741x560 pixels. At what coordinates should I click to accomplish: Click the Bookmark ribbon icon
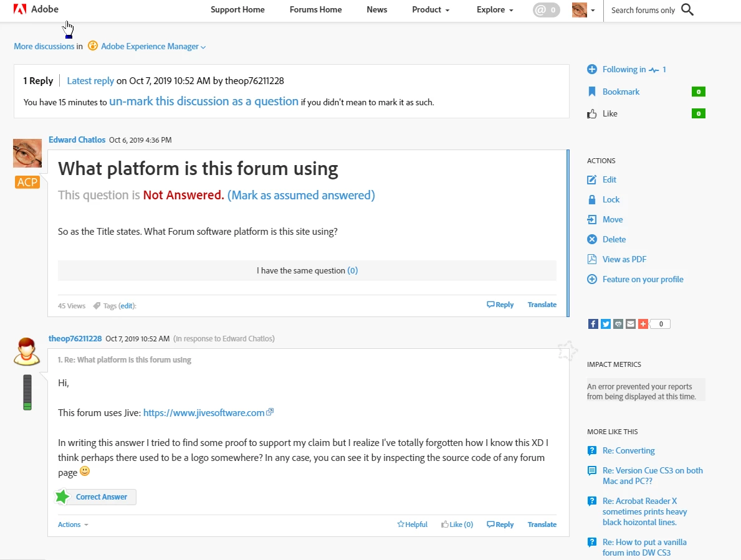tap(591, 92)
